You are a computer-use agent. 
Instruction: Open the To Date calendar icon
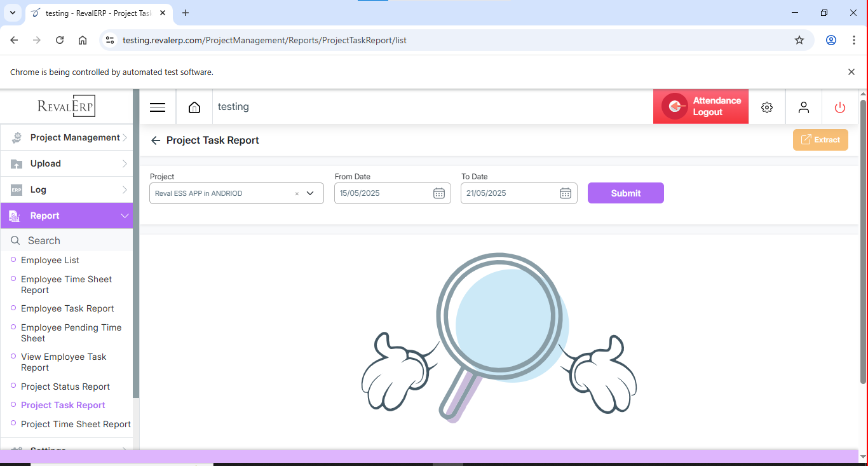point(565,193)
